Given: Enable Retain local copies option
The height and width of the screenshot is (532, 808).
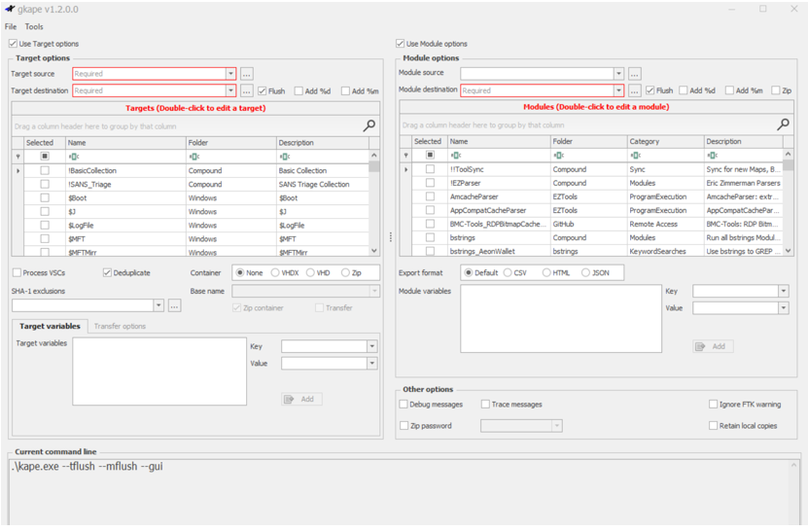Looking at the screenshot, I should [713, 425].
